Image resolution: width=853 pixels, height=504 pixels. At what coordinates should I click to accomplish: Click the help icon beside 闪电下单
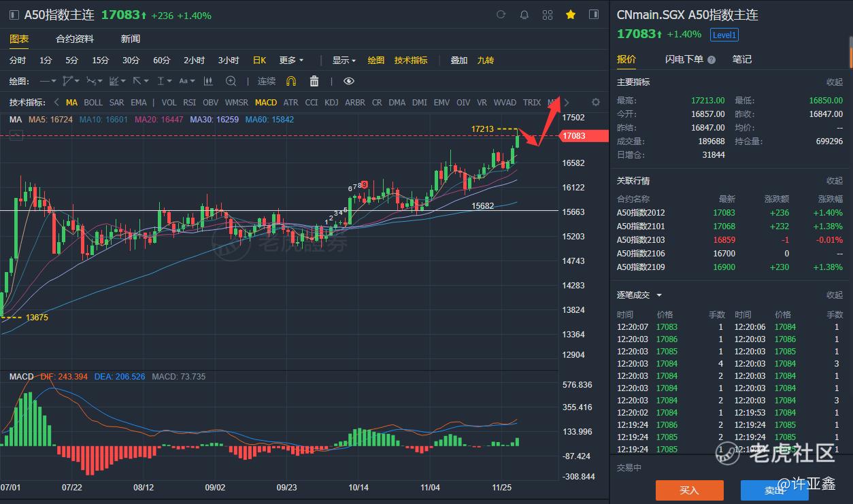pyautogui.click(x=712, y=60)
